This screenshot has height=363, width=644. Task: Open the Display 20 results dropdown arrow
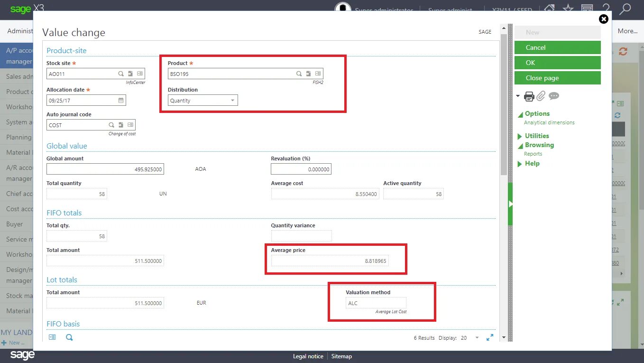[x=477, y=338]
